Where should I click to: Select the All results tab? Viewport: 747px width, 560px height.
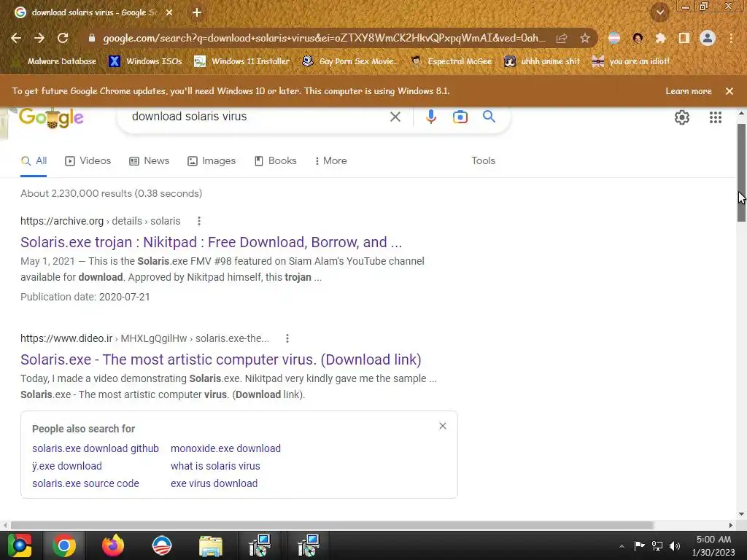coord(34,161)
